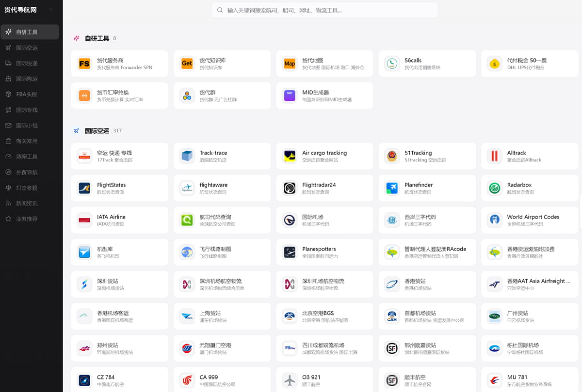Open 国际空运 in the sidebar
Image resolution: width=582 pixels, height=392 pixels.
pyautogui.click(x=30, y=47)
